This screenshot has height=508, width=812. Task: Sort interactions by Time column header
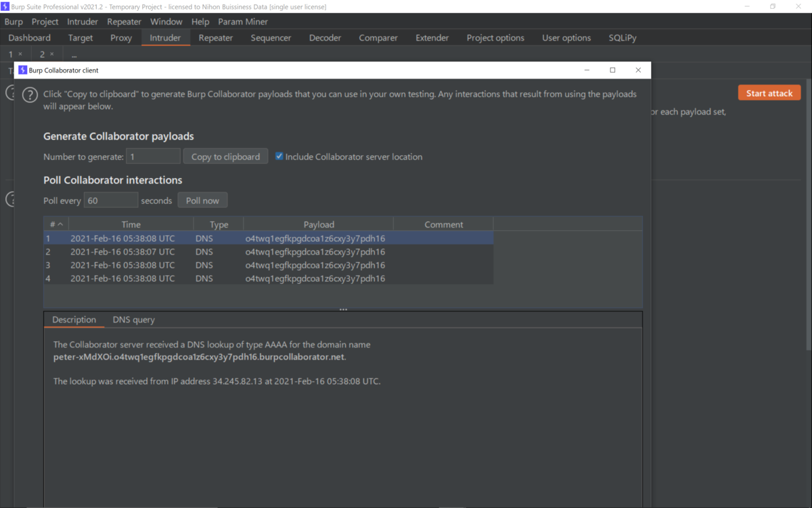[x=131, y=224]
